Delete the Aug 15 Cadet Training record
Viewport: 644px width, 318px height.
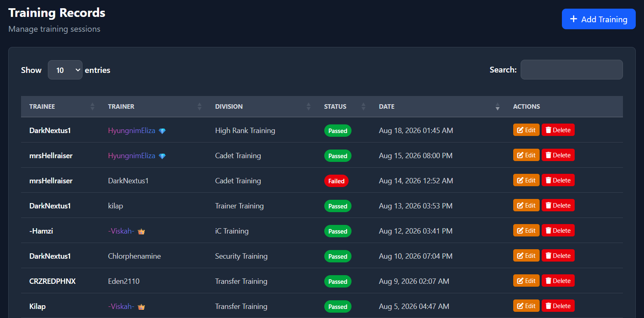[x=558, y=155]
